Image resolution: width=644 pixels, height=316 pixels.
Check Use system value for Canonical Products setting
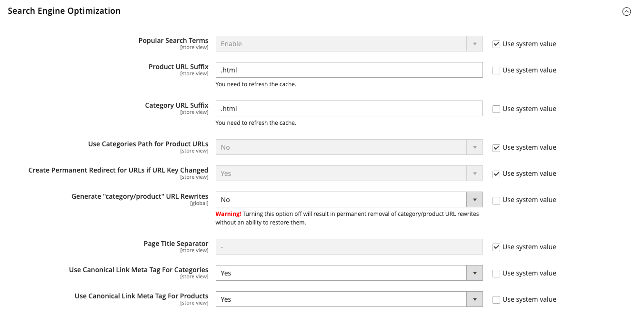click(496, 299)
